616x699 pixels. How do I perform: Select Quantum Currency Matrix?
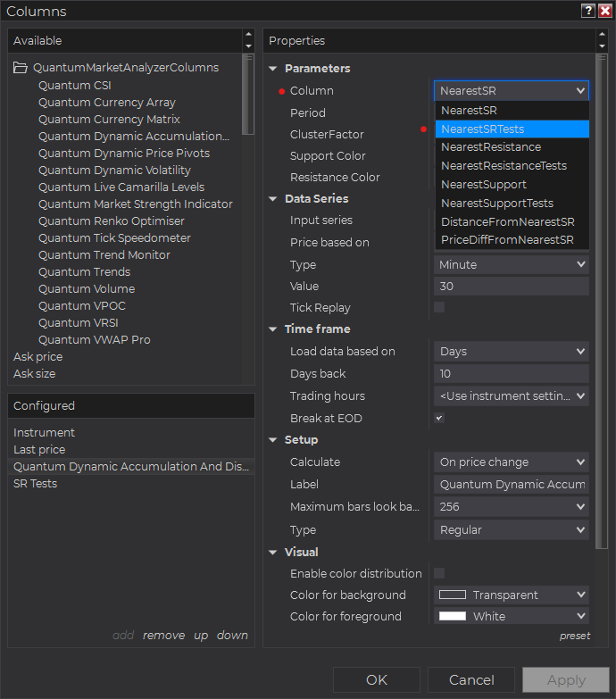click(x=109, y=120)
